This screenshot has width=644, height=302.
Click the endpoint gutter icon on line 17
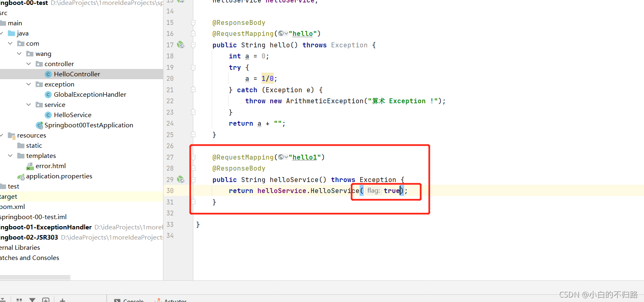pos(181,45)
